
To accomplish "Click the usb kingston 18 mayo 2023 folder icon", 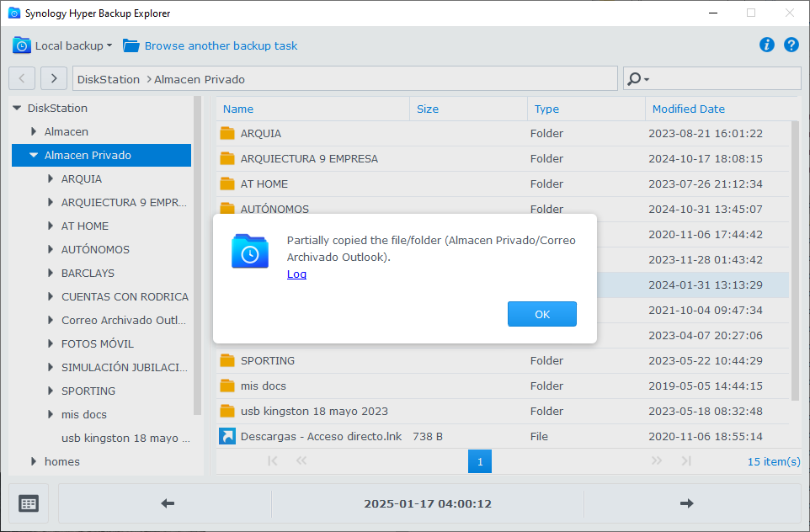I will coord(227,411).
